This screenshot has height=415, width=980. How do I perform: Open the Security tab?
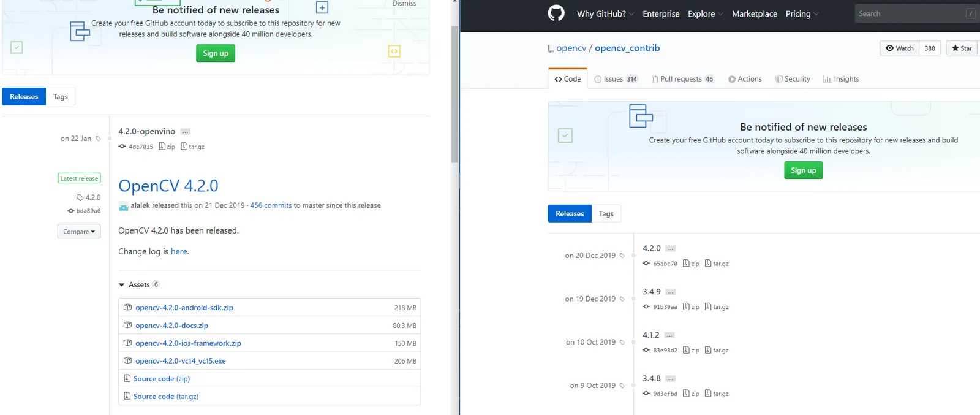(793, 79)
